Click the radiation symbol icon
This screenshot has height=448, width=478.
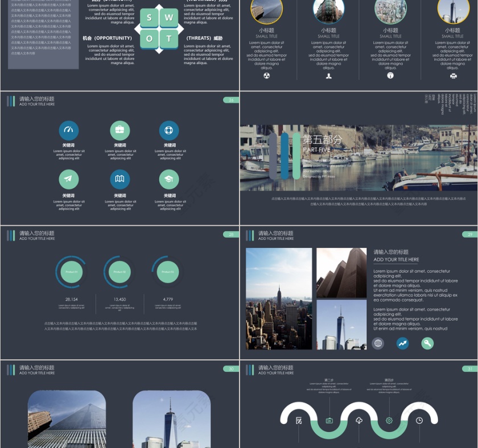[x=267, y=76]
